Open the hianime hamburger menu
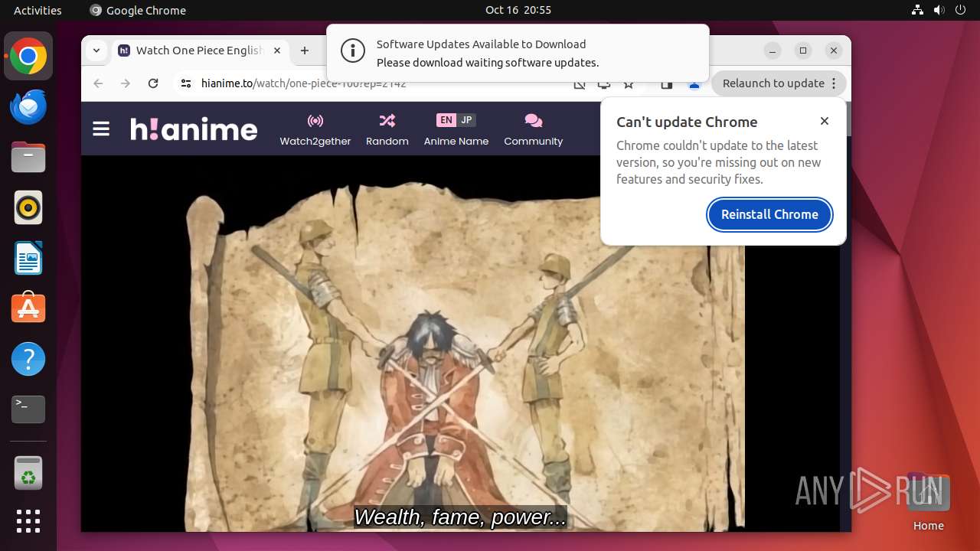980x551 pixels. pyautogui.click(x=101, y=129)
